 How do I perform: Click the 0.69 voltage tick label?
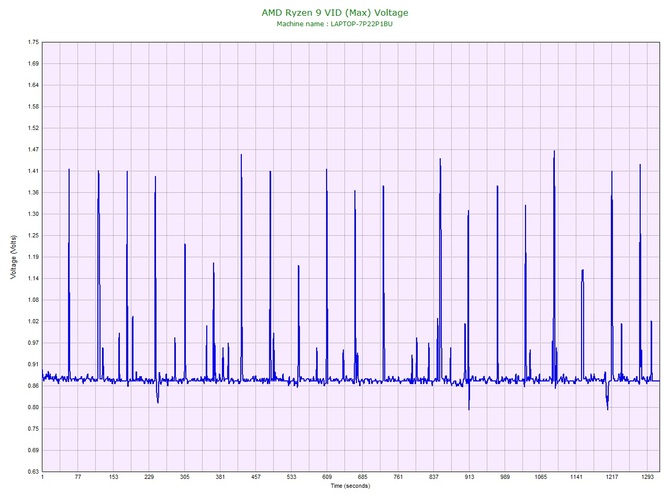click(x=33, y=450)
